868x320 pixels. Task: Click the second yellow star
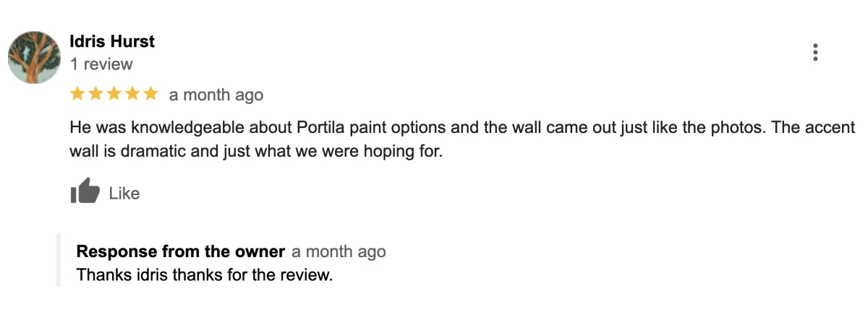[x=95, y=93]
